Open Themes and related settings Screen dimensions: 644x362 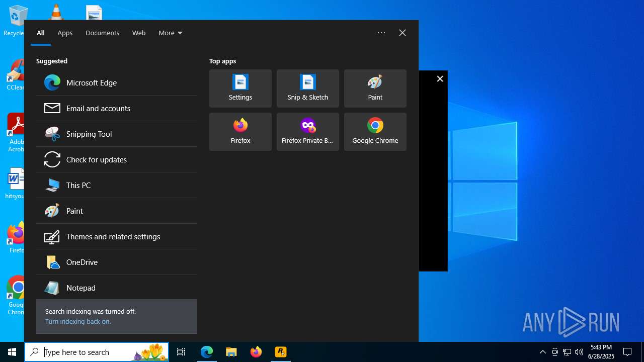point(117,236)
